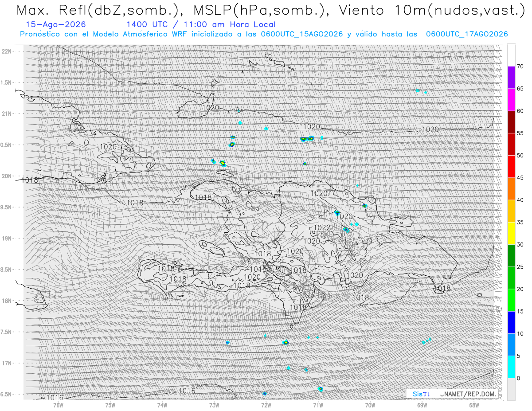Click the legend value '65'
The width and height of the screenshot is (532, 411).
[x=520, y=89]
